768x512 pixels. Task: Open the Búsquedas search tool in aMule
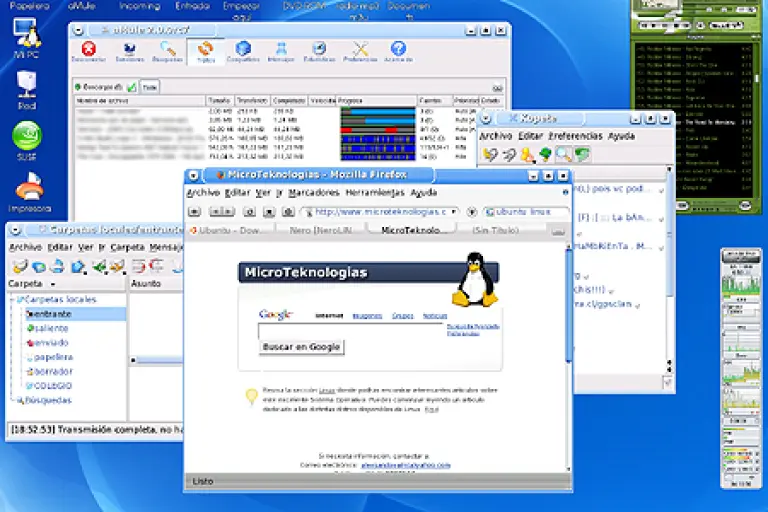click(x=166, y=49)
